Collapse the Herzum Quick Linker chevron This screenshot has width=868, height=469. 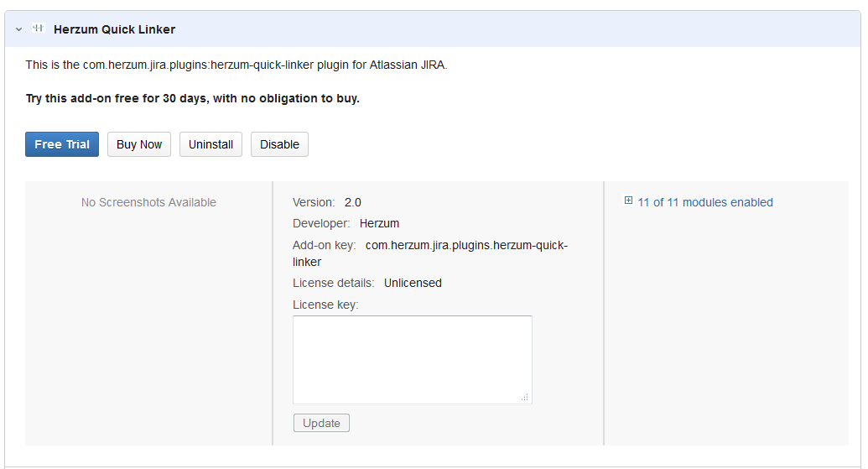(x=18, y=29)
